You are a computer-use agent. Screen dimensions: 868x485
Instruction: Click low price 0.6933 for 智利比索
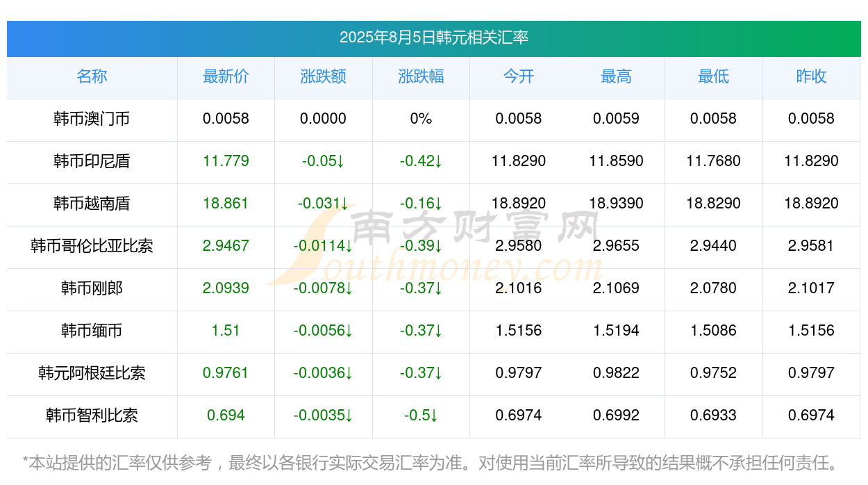point(713,416)
